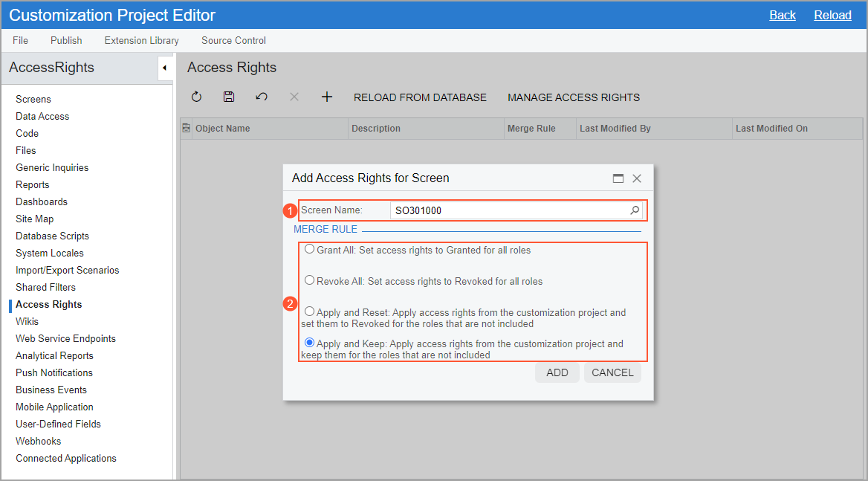This screenshot has width=868, height=481.
Task: Click the plus icon to add record
Action: (x=326, y=97)
